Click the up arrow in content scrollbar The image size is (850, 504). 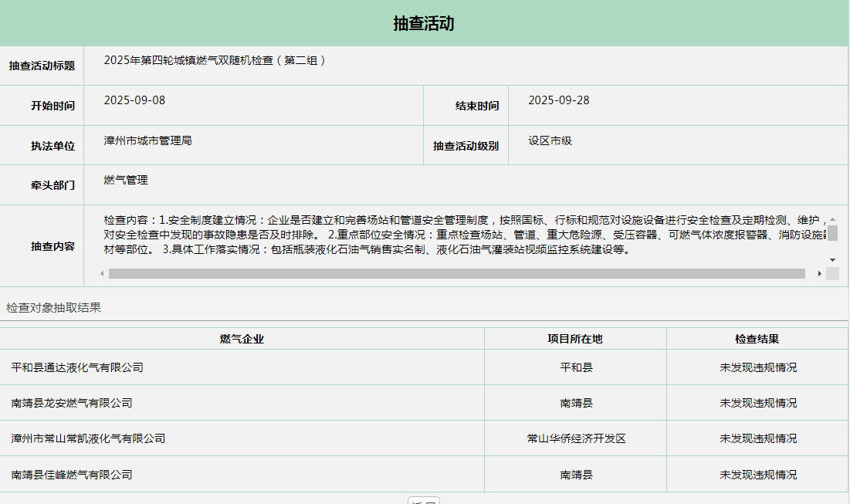832,220
